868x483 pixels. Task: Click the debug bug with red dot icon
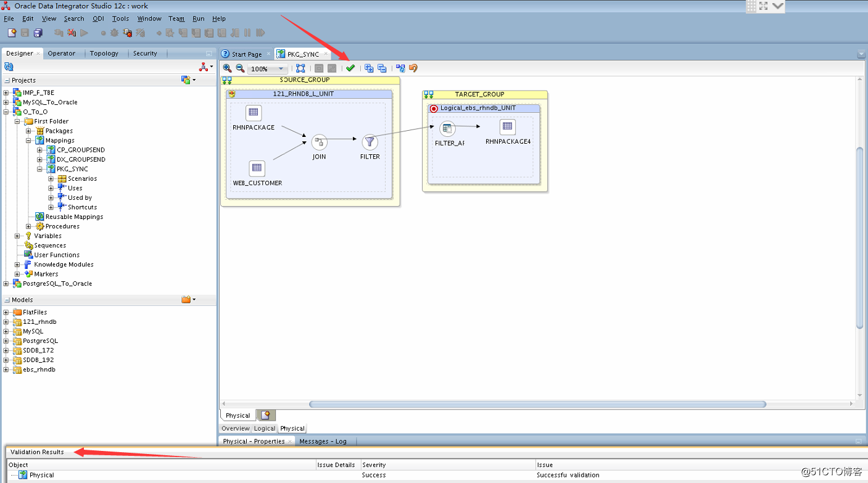tap(127, 33)
